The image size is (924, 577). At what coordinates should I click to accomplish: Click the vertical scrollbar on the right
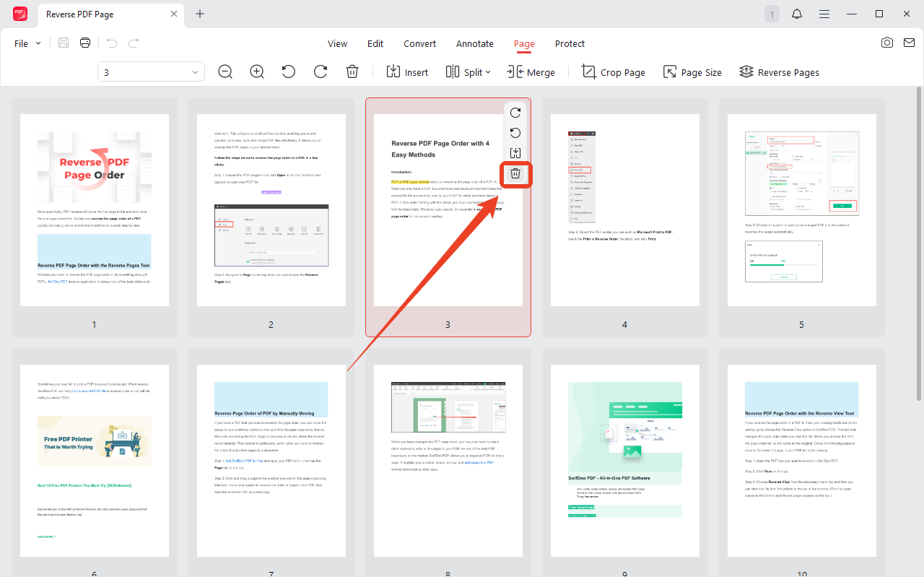click(x=919, y=246)
